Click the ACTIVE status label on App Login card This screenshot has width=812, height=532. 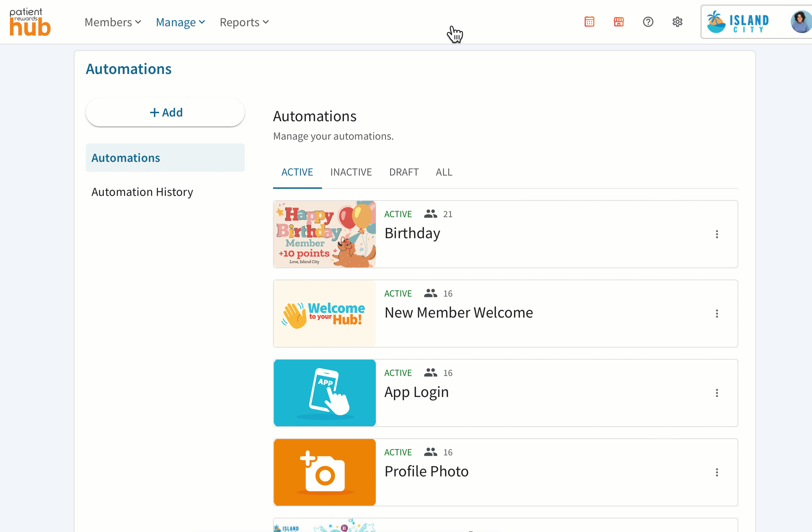(x=398, y=373)
